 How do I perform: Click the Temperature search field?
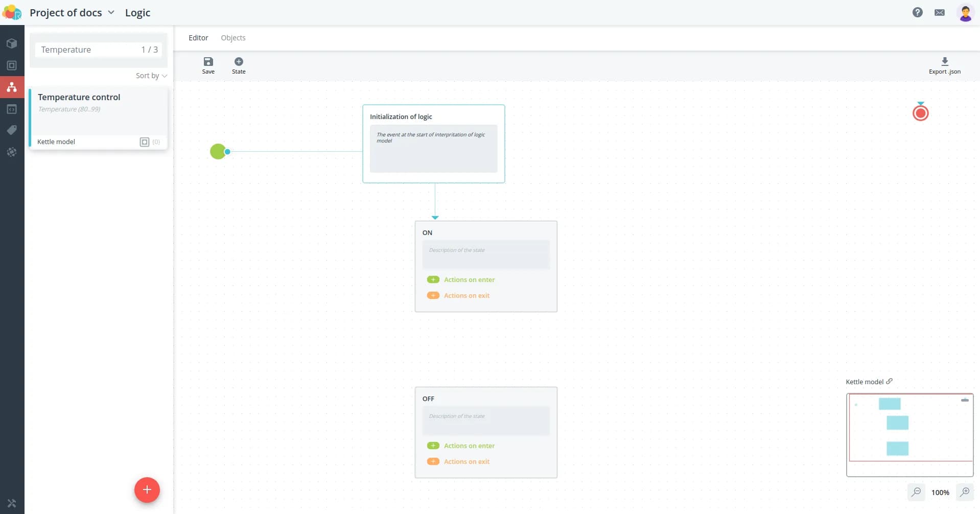point(87,50)
